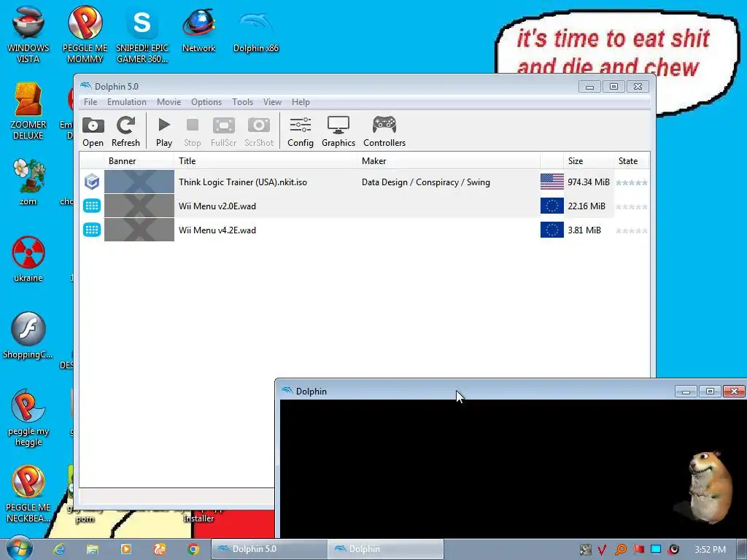Open the Controllers settings icon
747x560 pixels.
point(384,131)
